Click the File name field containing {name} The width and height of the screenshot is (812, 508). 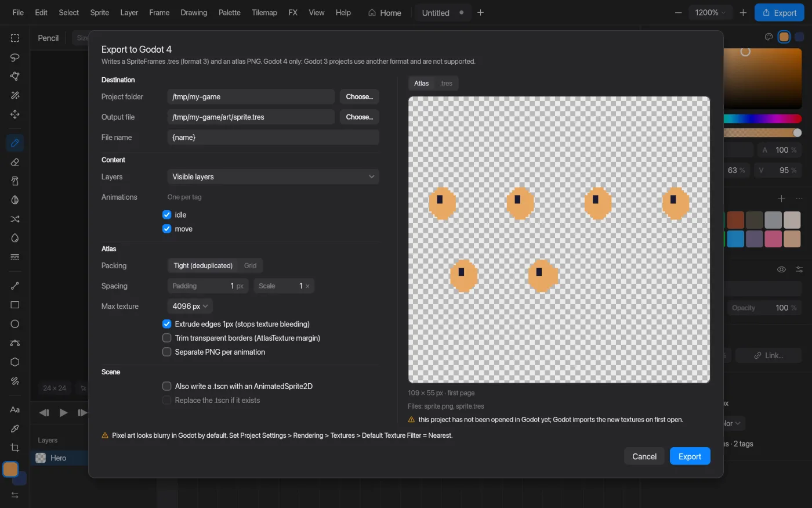(273, 138)
